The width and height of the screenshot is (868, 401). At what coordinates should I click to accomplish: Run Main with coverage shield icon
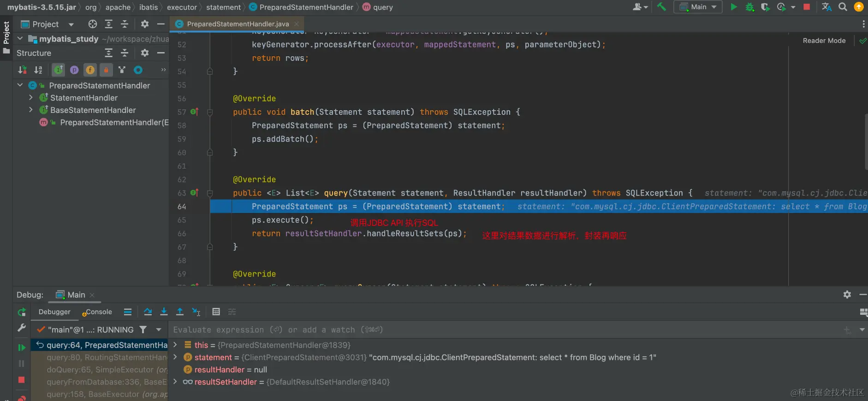(765, 7)
